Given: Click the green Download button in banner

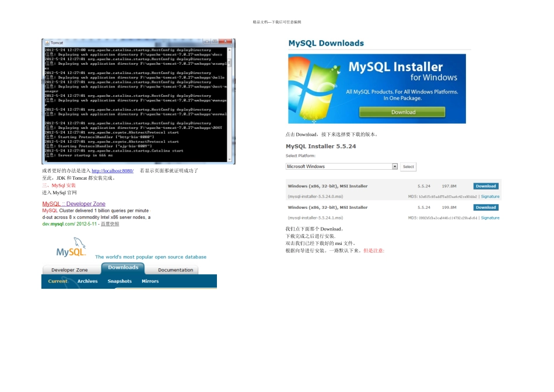Looking at the screenshot, I should point(402,112).
